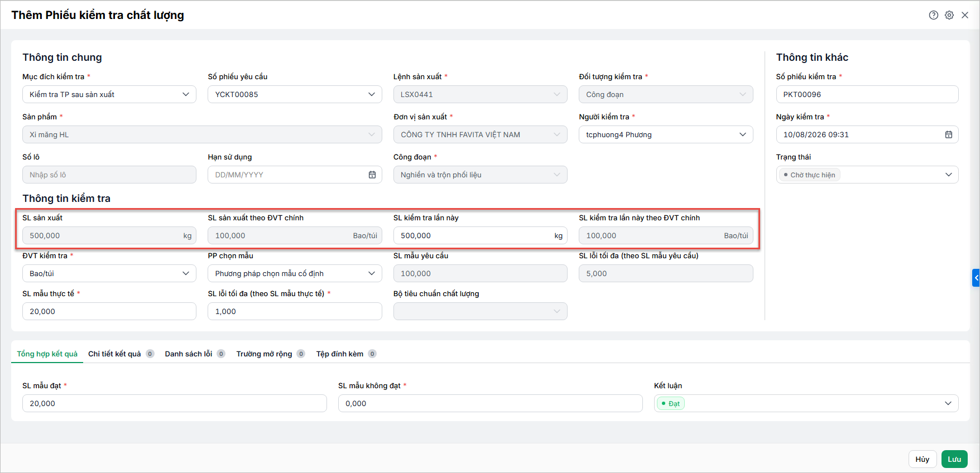
Task: Click the Thông tin khác heading
Action: 812,57
